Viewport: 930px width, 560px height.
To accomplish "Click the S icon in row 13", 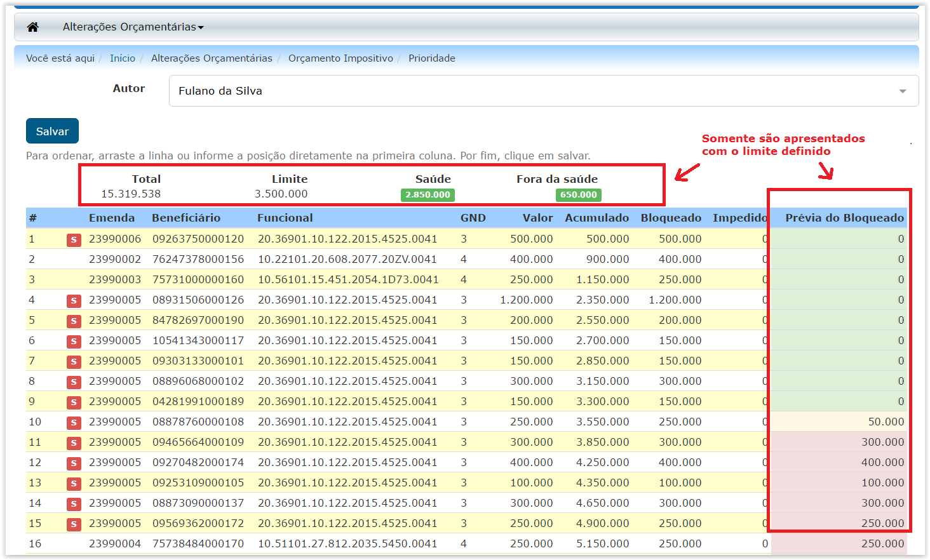I will tap(74, 484).
